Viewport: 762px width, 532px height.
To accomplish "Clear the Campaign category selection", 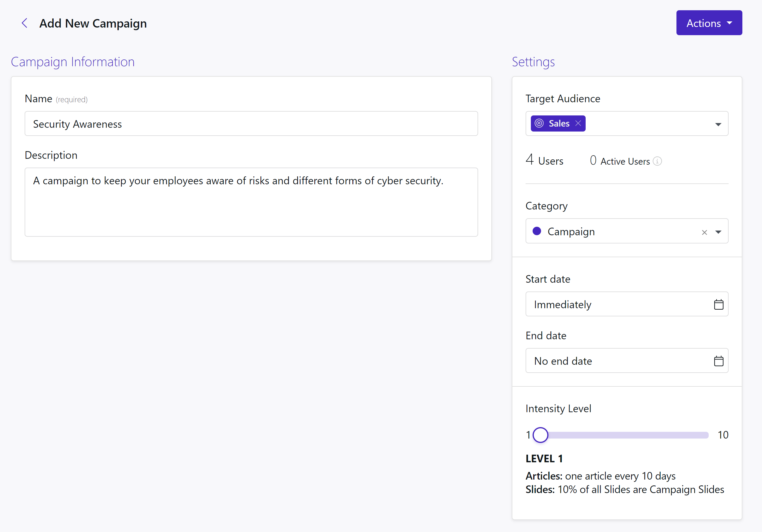I will (704, 232).
